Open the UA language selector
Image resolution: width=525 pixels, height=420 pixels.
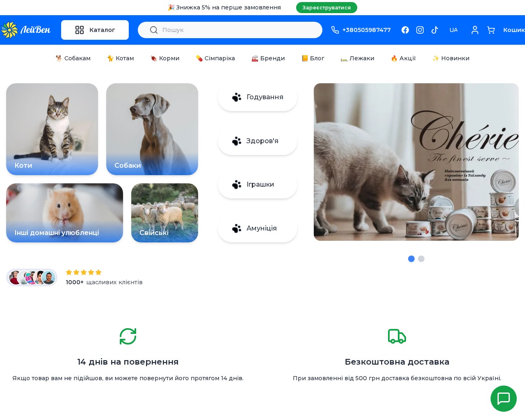coord(453,30)
